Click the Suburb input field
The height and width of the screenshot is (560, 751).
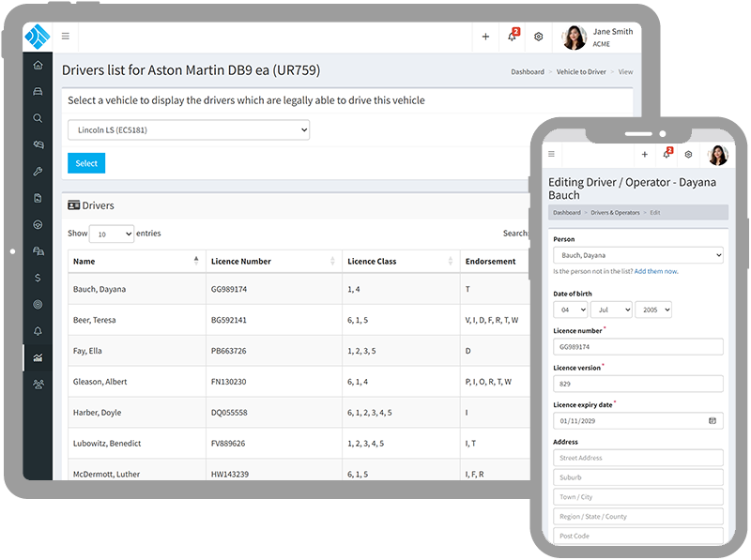(x=638, y=477)
